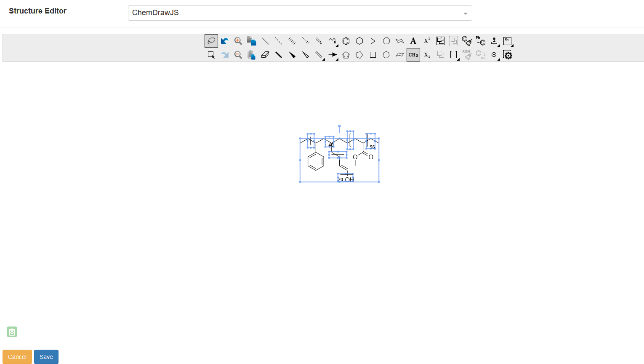Screen dimensions: 644x364
Task: Click the Save button
Action: [x=46, y=357]
